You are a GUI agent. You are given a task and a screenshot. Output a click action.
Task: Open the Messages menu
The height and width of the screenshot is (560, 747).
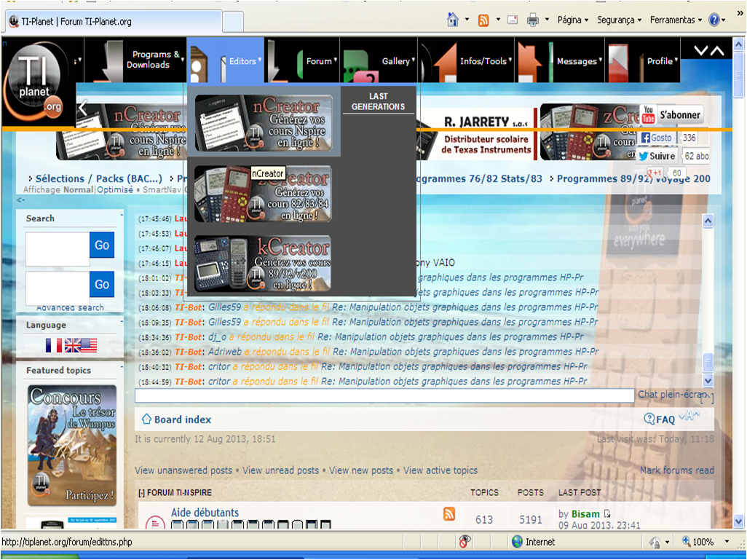point(560,60)
